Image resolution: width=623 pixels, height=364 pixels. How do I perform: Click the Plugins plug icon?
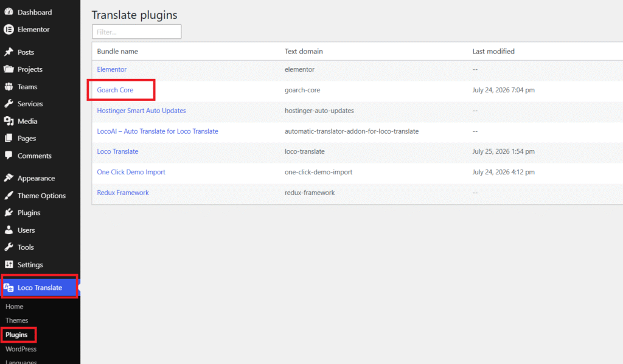tap(9, 213)
